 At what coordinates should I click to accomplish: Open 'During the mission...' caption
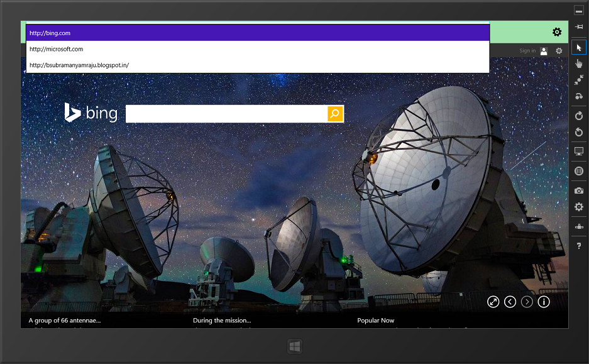tap(222, 321)
